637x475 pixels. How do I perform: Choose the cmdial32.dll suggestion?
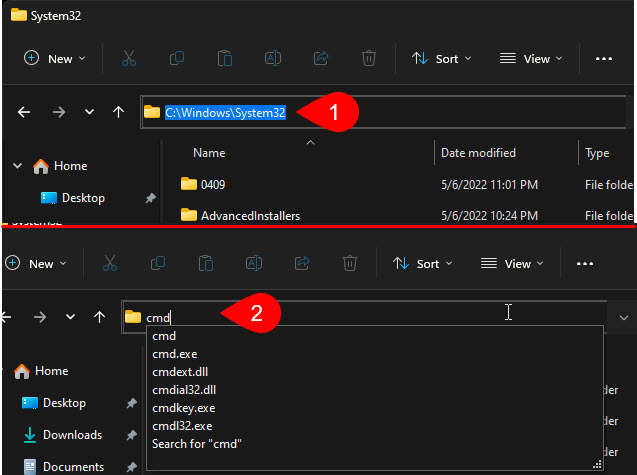[x=376, y=390]
